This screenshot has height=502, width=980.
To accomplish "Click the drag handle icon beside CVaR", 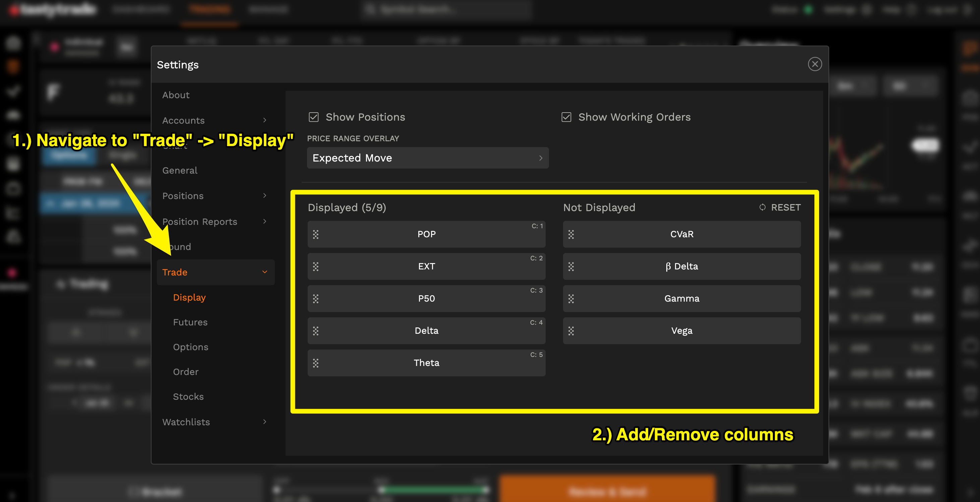I will point(571,234).
